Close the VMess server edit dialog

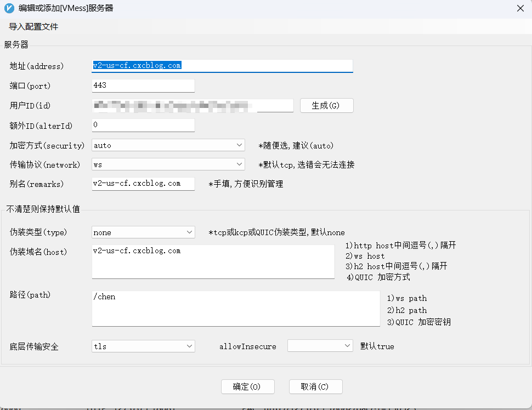point(520,8)
